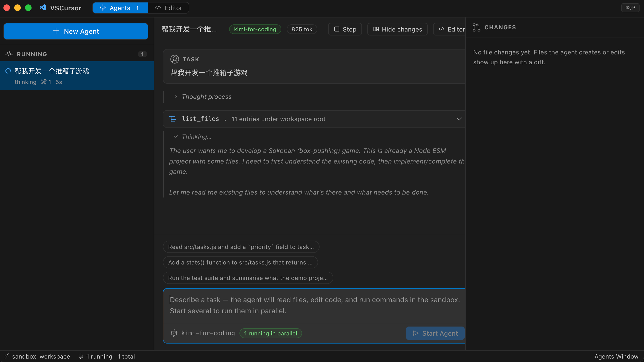
Task: Click the CHANGES panel heading
Action: point(500,27)
